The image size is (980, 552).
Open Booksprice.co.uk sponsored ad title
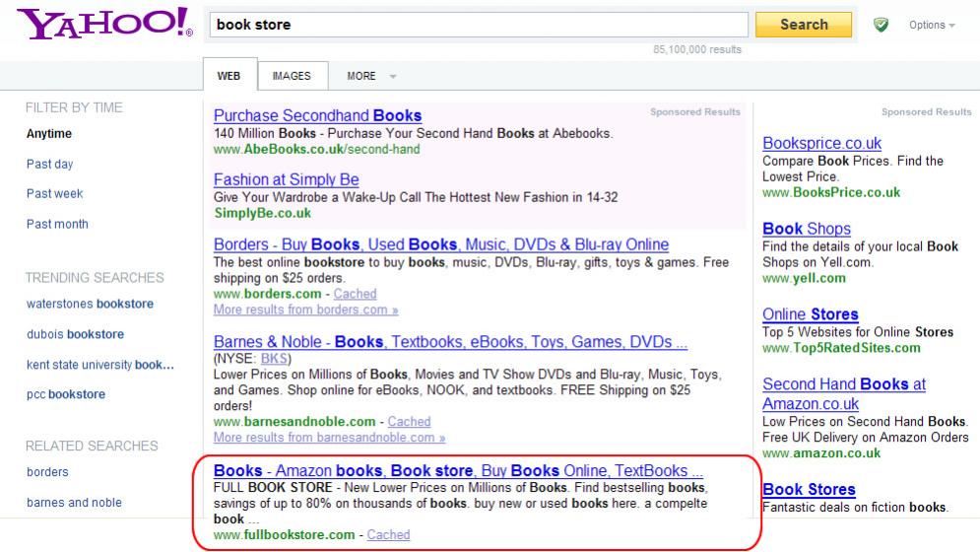coord(821,143)
